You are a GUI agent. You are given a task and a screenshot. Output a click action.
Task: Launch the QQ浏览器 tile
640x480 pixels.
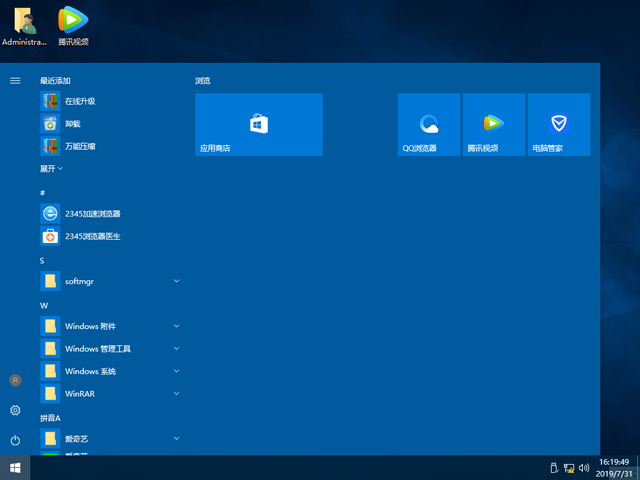click(x=429, y=124)
